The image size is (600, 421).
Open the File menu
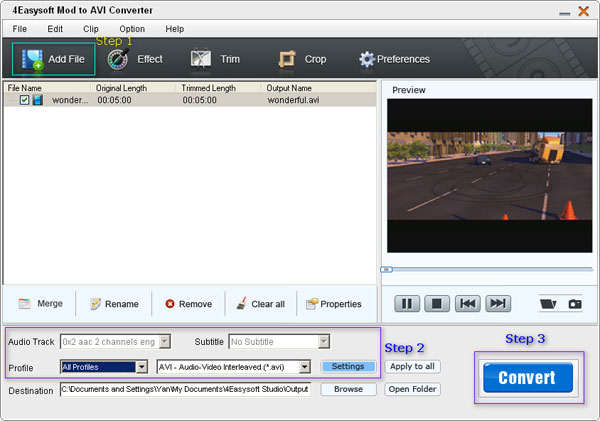coord(20,29)
